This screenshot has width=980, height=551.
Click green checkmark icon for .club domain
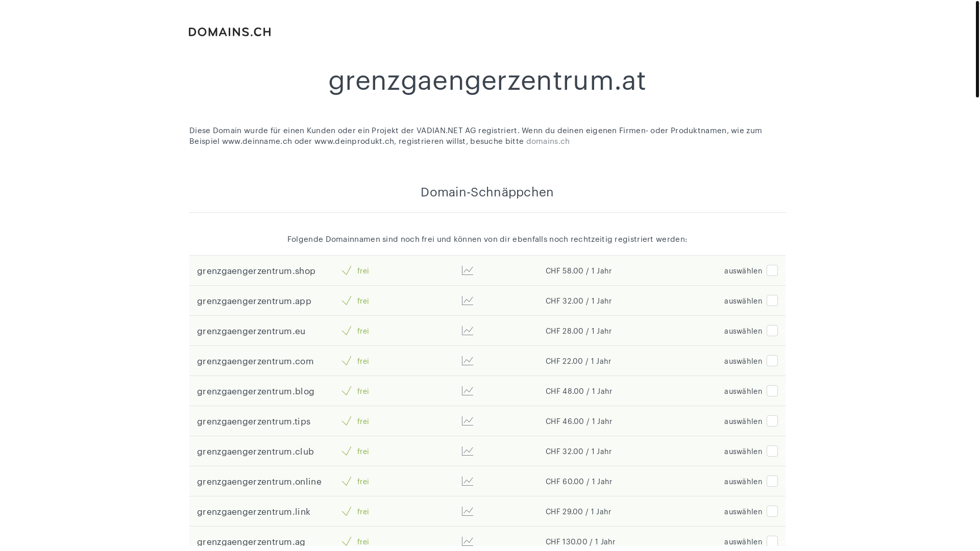347,451
